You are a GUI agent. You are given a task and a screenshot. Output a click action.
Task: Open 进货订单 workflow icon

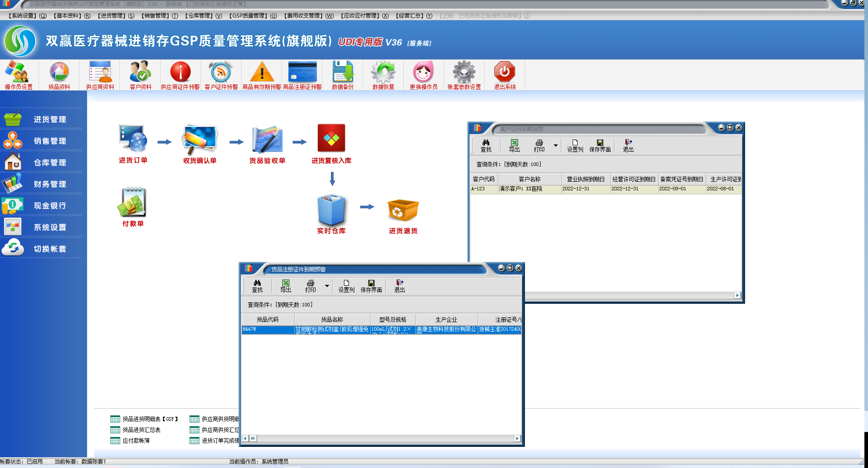point(133,144)
